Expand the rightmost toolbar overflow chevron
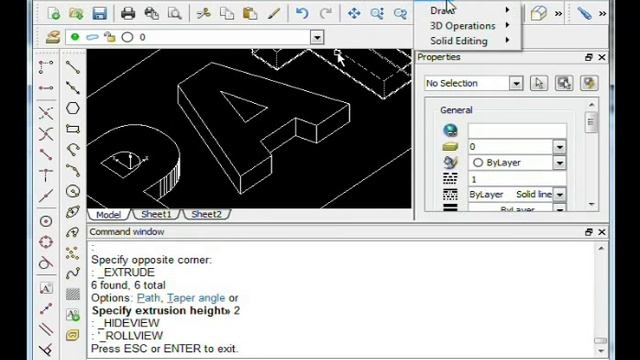 pos(602,14)
